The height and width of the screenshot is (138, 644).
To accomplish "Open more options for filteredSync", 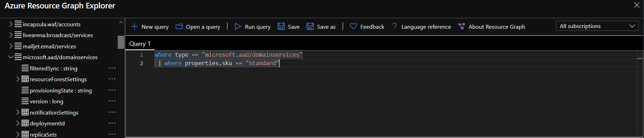I will click(112, 68).
